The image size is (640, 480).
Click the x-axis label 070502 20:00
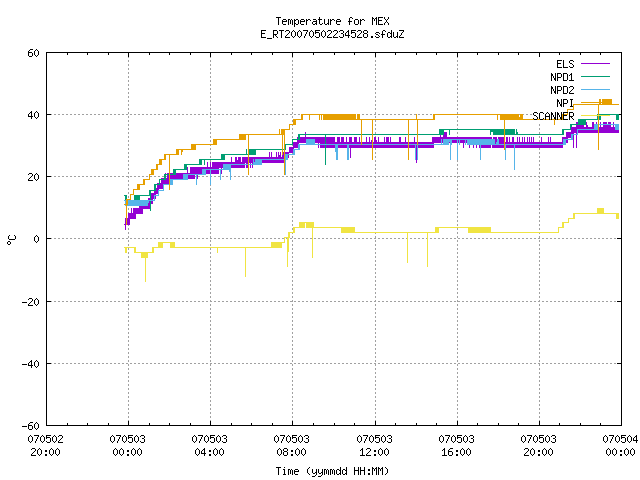(45, 446)
